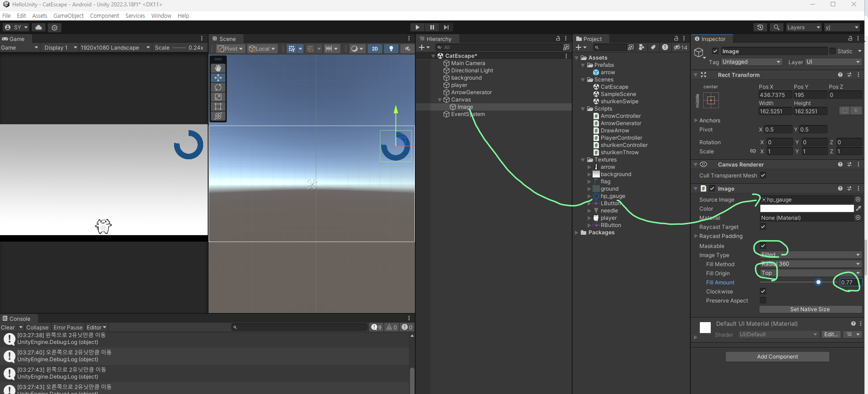Click the Project create plus button
The width and height of the screenshot is (868, 394).
[581, 47]
